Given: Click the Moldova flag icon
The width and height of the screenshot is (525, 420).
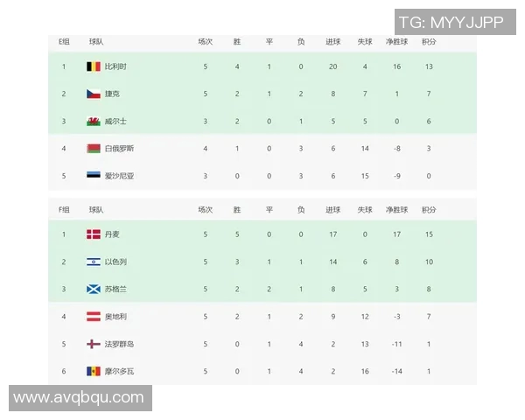Looking at the screenshot, I should point(94,371).
